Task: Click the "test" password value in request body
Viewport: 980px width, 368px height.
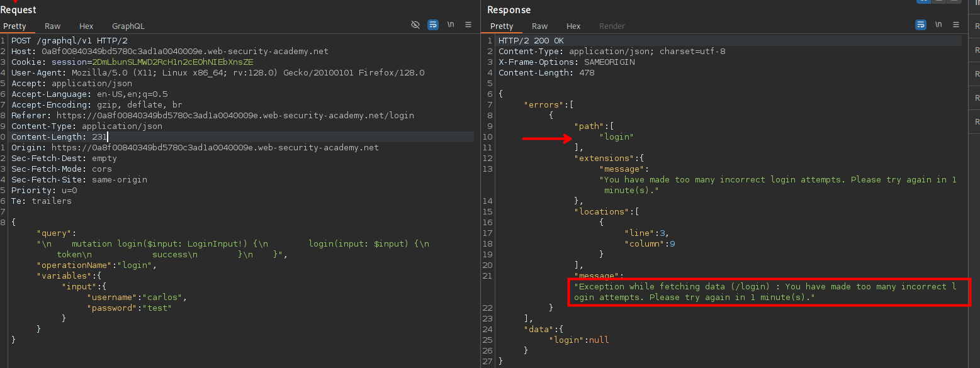Action: [x=158, y=308]
